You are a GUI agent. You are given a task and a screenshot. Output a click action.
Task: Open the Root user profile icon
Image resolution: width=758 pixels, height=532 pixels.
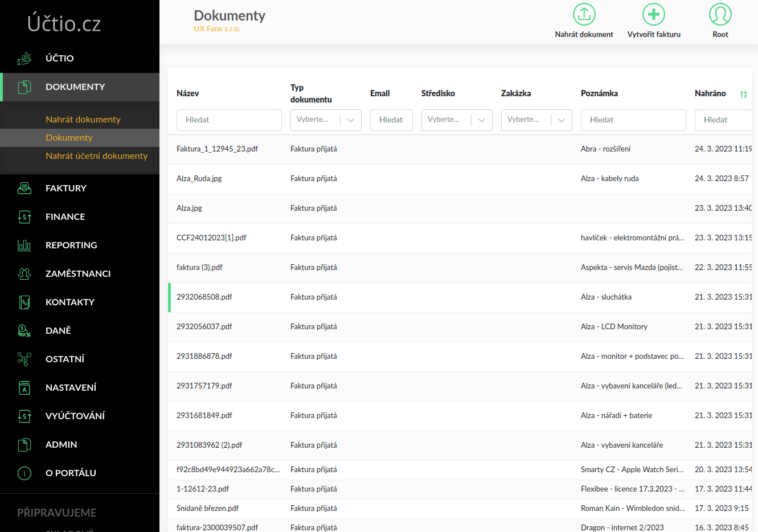720,14
